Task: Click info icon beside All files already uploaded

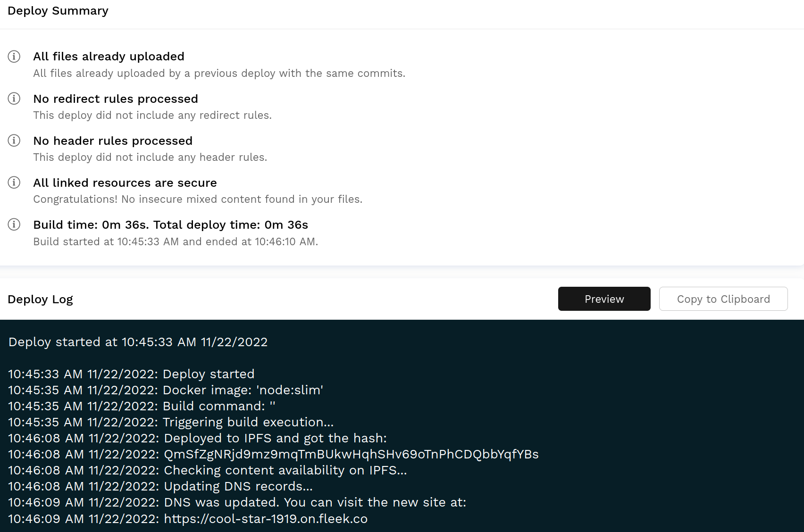Action: (x=14, y=57)
